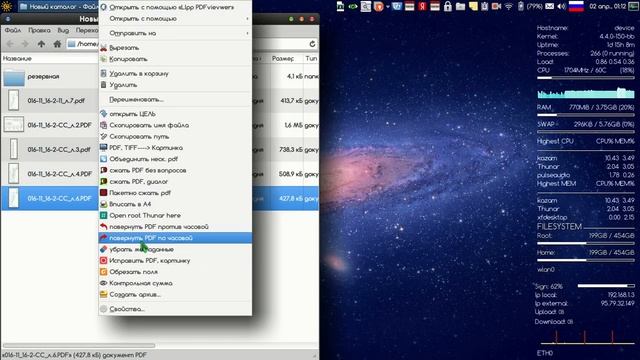This screenshot has width=640, height=360.
Task: Click the thumbnail of 016-11_16-2-СС_л.2.PDF
Action: 14,124
